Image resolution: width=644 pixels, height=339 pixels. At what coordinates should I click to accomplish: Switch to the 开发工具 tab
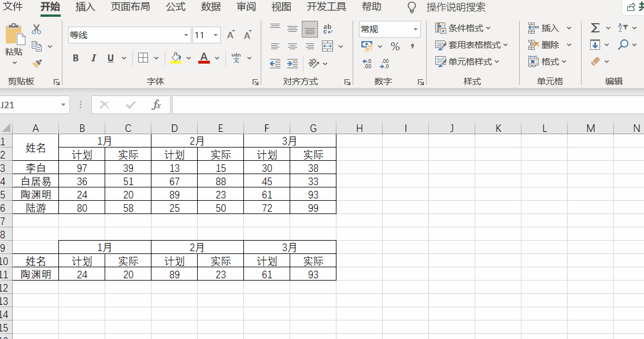tap(327, 6)
